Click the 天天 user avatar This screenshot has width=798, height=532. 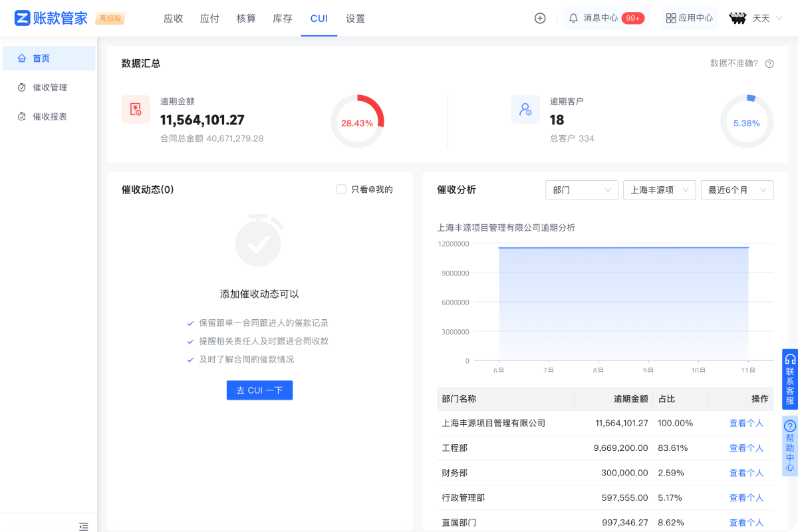738,19
